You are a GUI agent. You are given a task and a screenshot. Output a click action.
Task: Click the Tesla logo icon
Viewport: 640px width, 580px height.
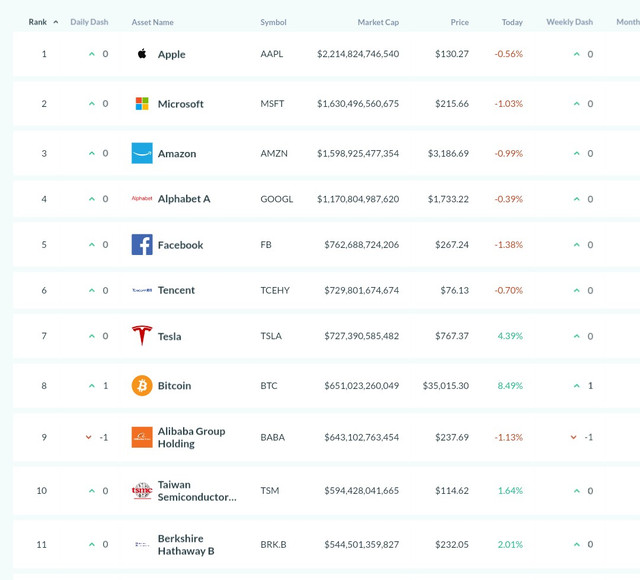coord(142,336)
